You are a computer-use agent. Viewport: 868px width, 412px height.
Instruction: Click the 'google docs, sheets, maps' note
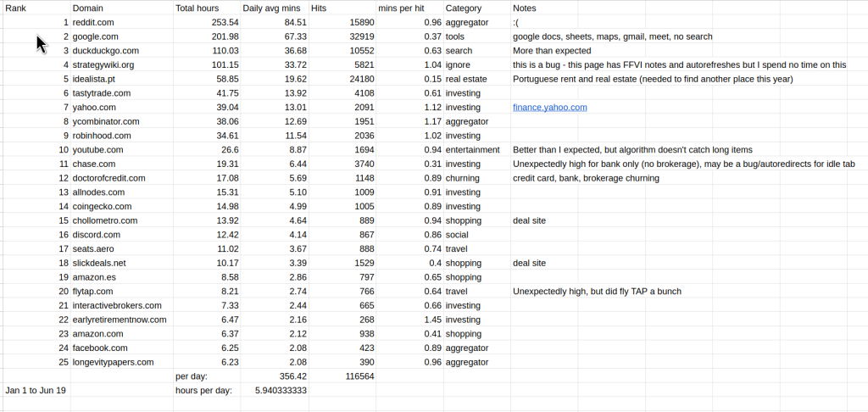coord(612,36)
